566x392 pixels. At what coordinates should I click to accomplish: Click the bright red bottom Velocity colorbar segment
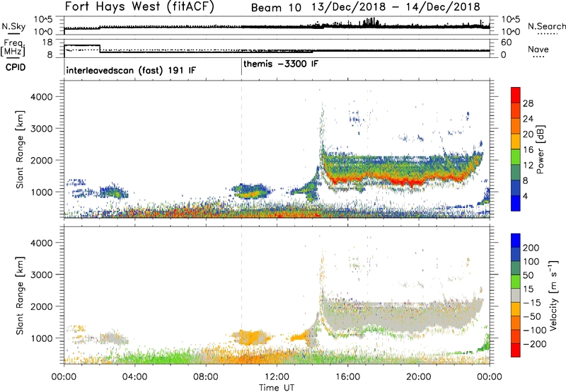516,350
